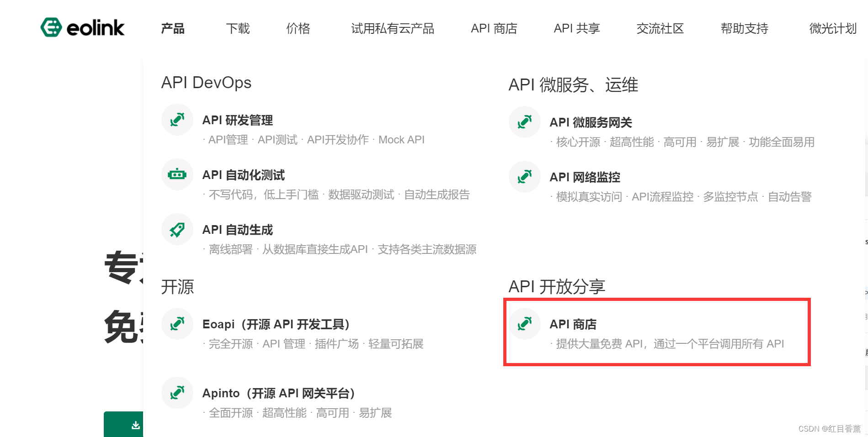Click the API 微服务网关 circular icon
Viewport: 868px width, 437px height.
[524, 121]
